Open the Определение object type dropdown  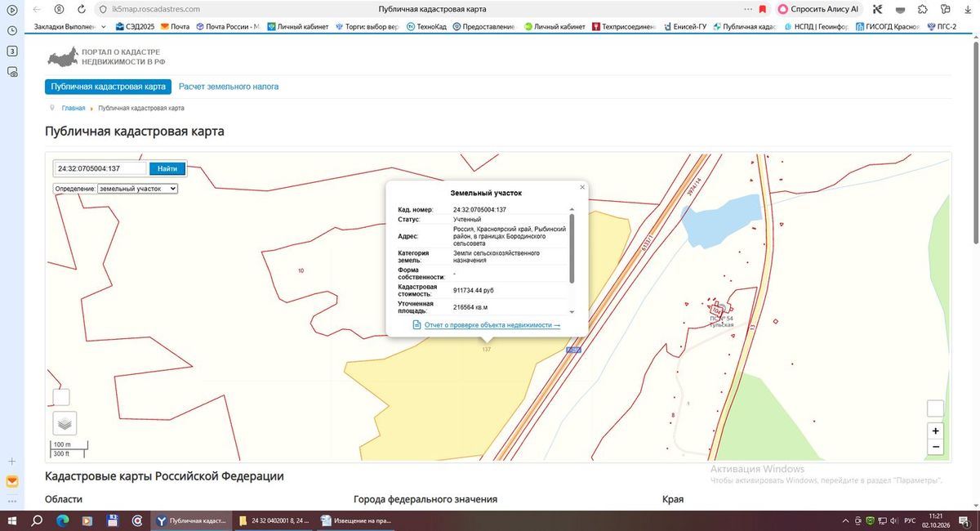[137, 188]
